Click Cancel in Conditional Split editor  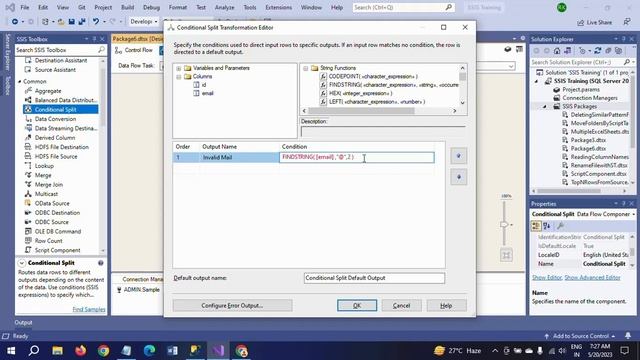(x=401, y=305)
